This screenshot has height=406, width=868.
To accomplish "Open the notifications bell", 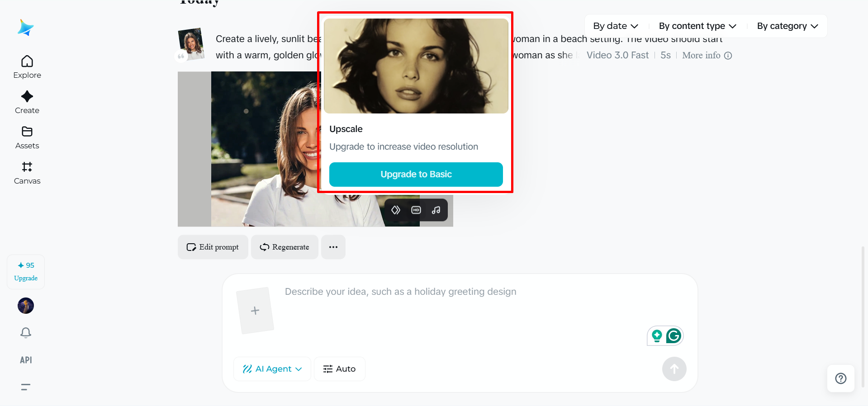I will click(26, 333).
